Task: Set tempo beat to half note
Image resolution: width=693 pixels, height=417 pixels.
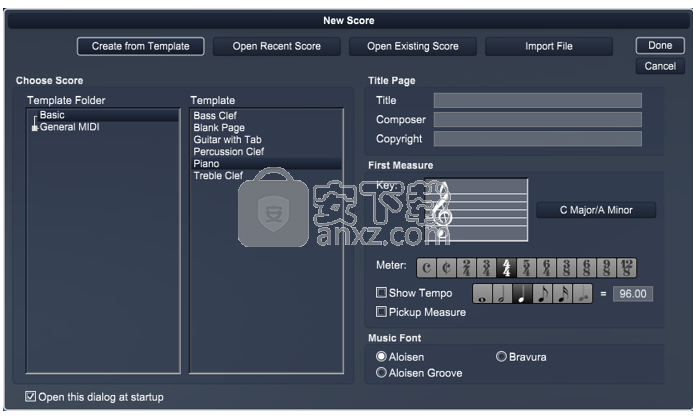Action: pyautogui.click(x=502, y=294)
